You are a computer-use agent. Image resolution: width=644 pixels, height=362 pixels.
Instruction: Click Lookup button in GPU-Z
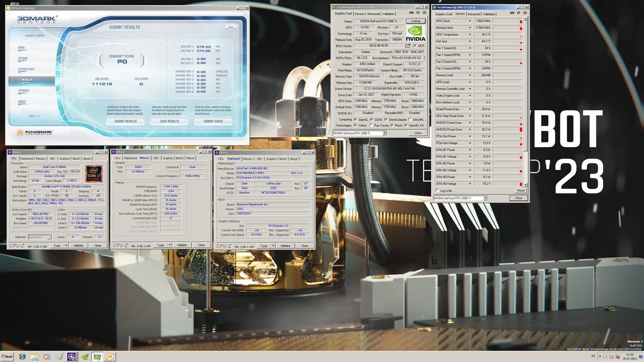coord(416,21)
